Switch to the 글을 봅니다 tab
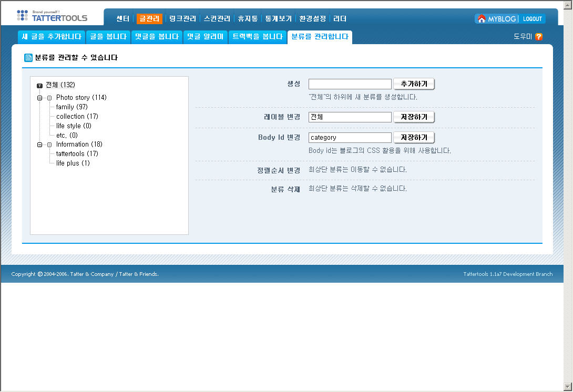Viewport: 573px width, 392px height. pyautogui.click(x=108, y=37)
